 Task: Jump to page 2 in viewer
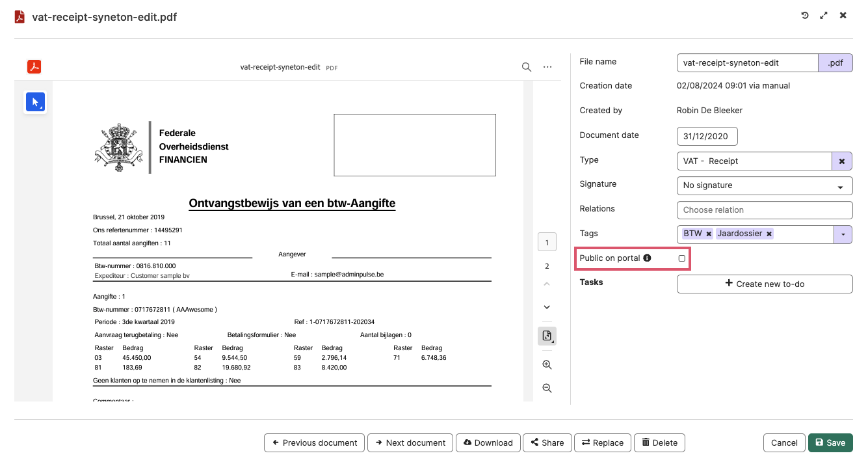(x=547, y=266)
